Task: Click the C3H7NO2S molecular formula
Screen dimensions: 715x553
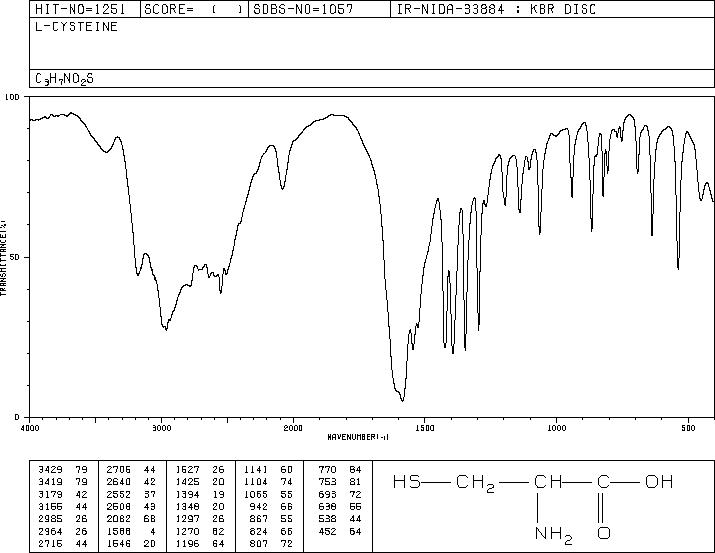Action: pos(64,79)
